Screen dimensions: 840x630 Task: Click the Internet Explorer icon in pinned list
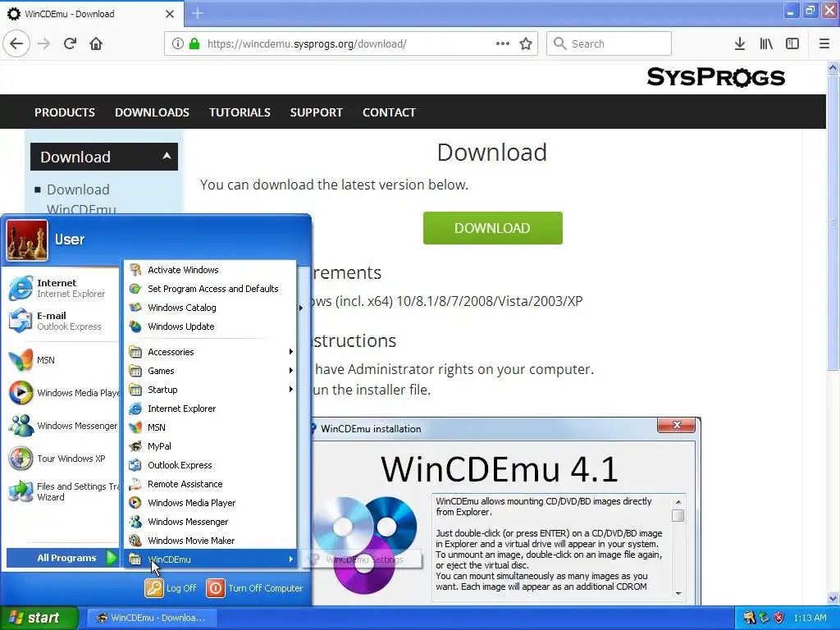tap(21, 288)
